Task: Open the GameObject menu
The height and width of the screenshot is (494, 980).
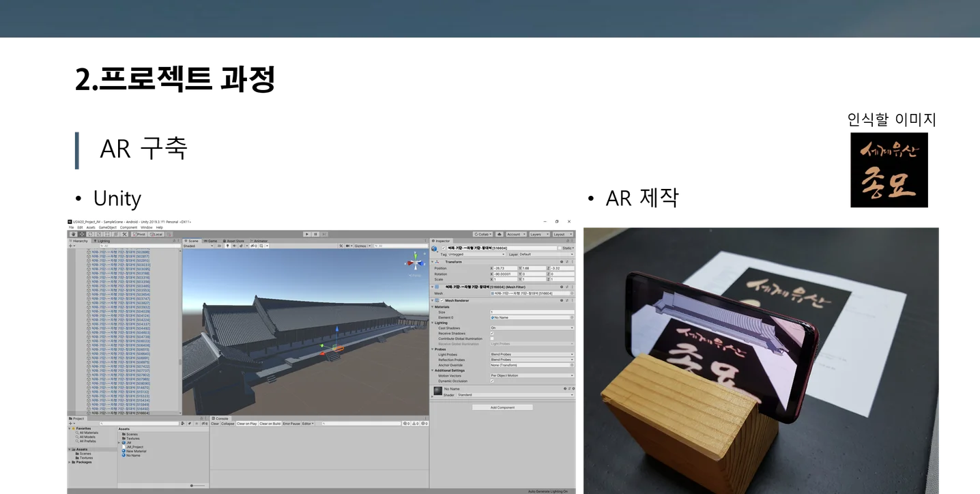Action: (x=108, y=227)
